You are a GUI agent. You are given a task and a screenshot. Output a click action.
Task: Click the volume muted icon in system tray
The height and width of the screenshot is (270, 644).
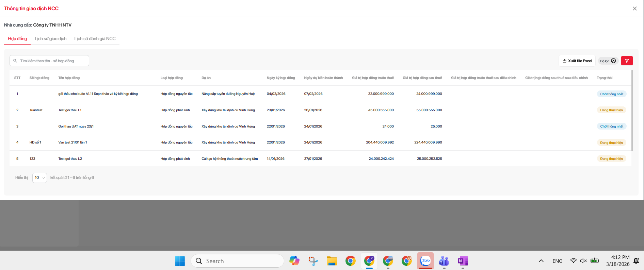coord(583,261)
